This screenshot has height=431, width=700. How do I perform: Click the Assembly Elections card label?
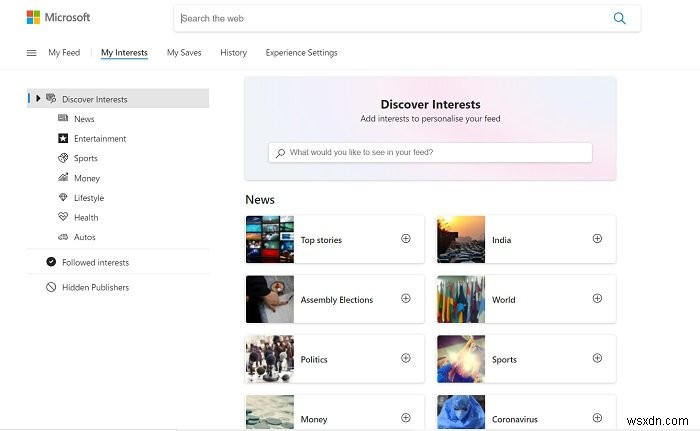click(337, 300)
